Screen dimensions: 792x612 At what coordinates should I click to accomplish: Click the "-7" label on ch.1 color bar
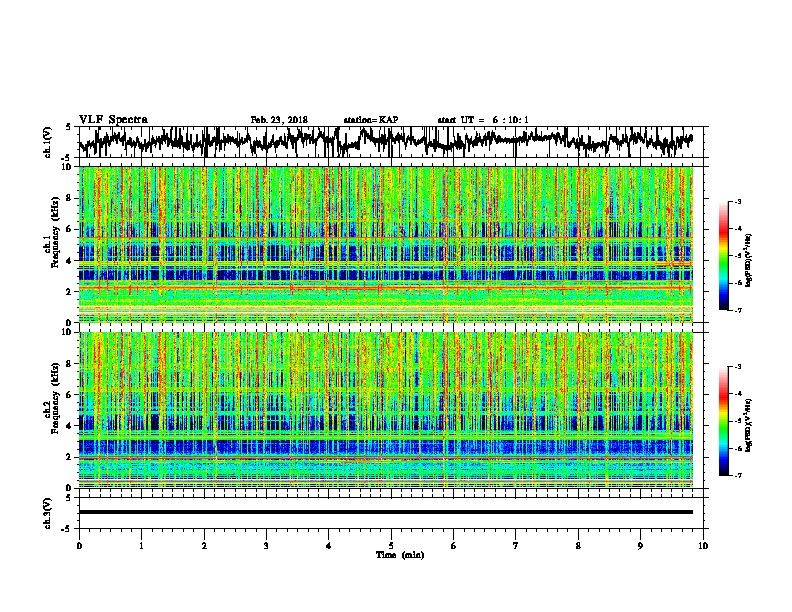click(x=737, y=310)
